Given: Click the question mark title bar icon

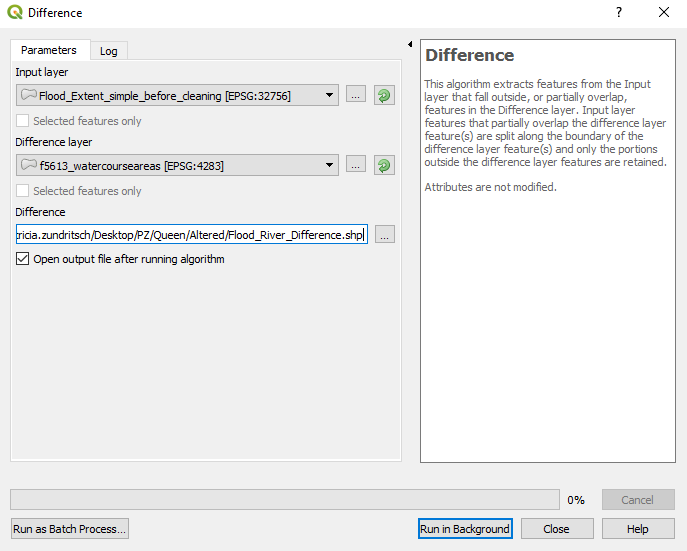Looking at the screenshot, I should coord(619,13).
